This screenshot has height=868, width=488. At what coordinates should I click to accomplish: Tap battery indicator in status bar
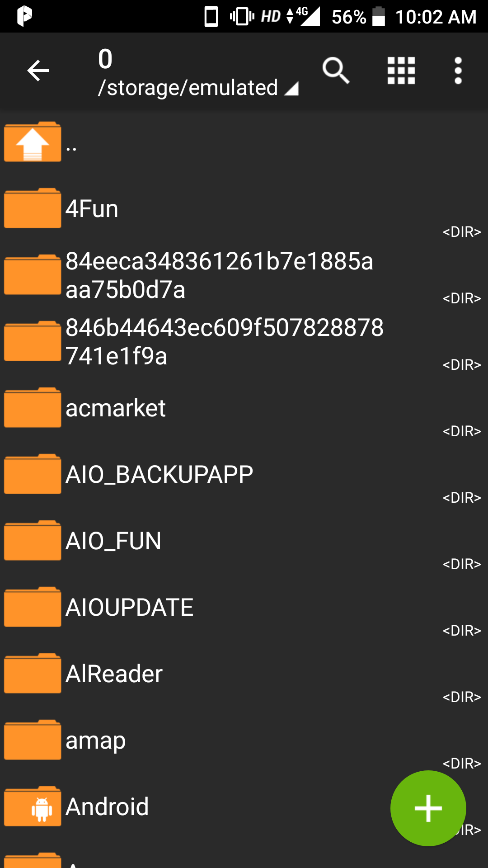379,17
